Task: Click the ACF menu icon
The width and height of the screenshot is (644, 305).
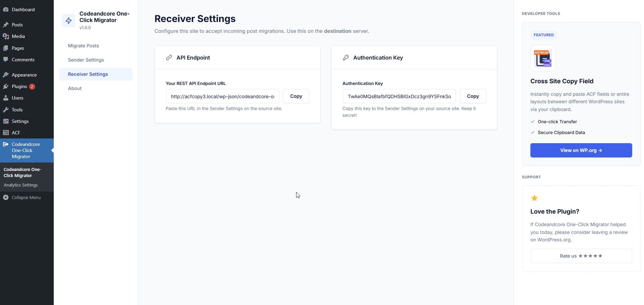Action: [x=6, y=133]
